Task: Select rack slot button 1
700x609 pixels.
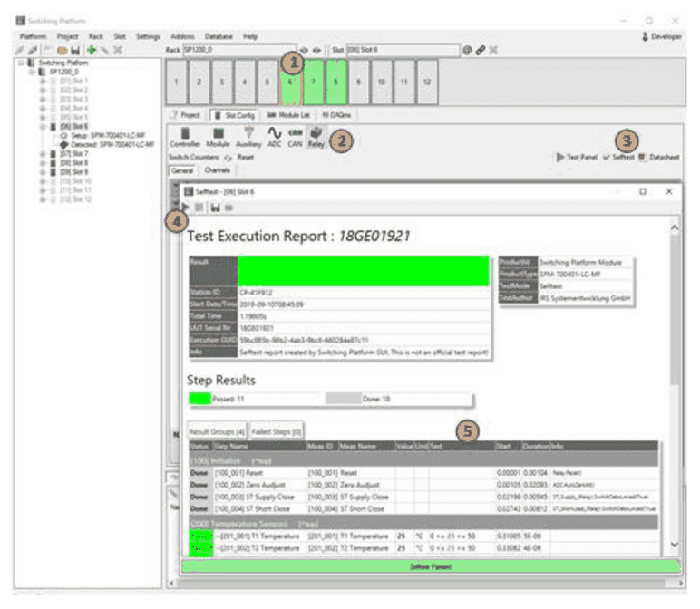Action: click(176, 82)
